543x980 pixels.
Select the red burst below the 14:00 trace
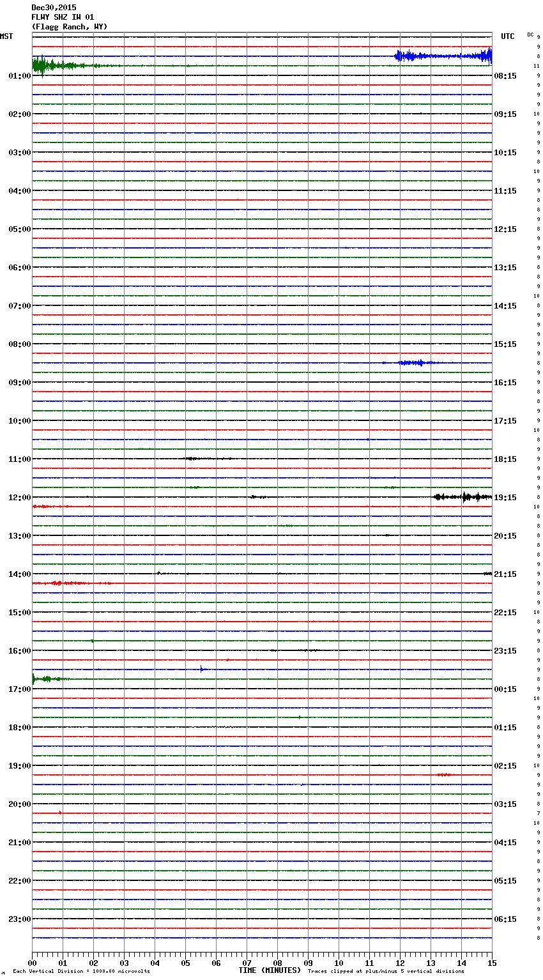point(64,583)
